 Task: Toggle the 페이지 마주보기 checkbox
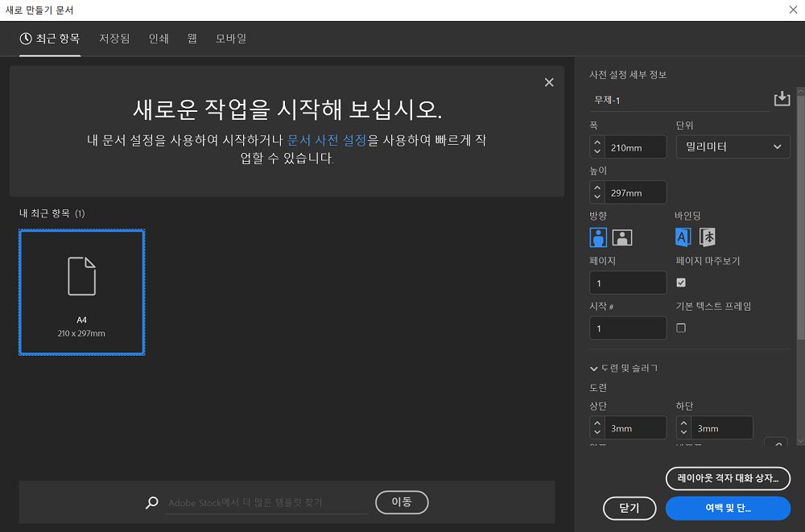(681, 282)
